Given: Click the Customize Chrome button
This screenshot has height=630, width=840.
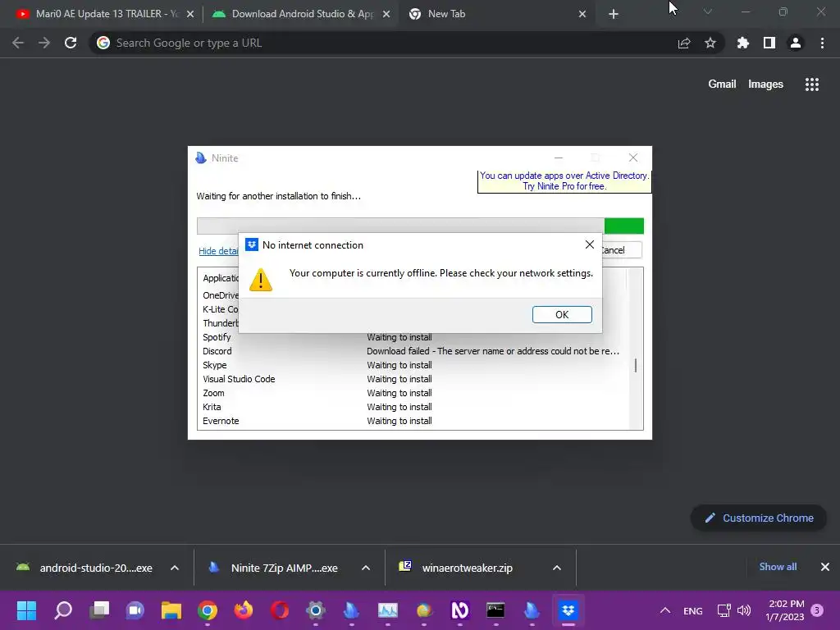Looking at the screenshot, I should coord(759,518).
